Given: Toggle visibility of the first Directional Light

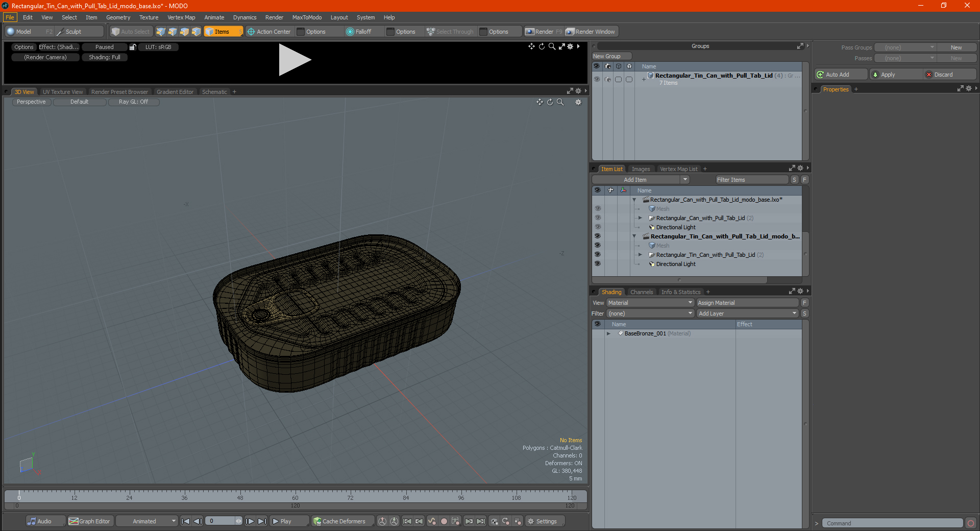Looking at the screenshot, I should coord(597,227).
